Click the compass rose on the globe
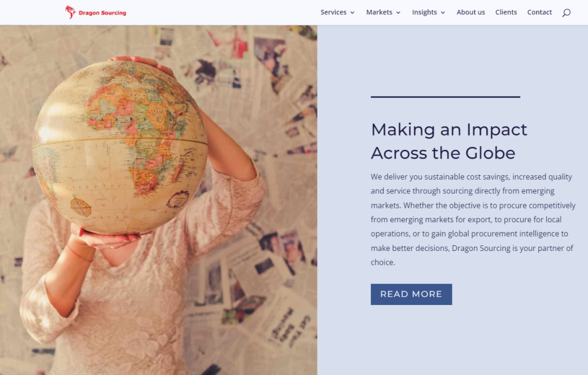The height and width of the screenshot is (375, 588). coord(80,207)
